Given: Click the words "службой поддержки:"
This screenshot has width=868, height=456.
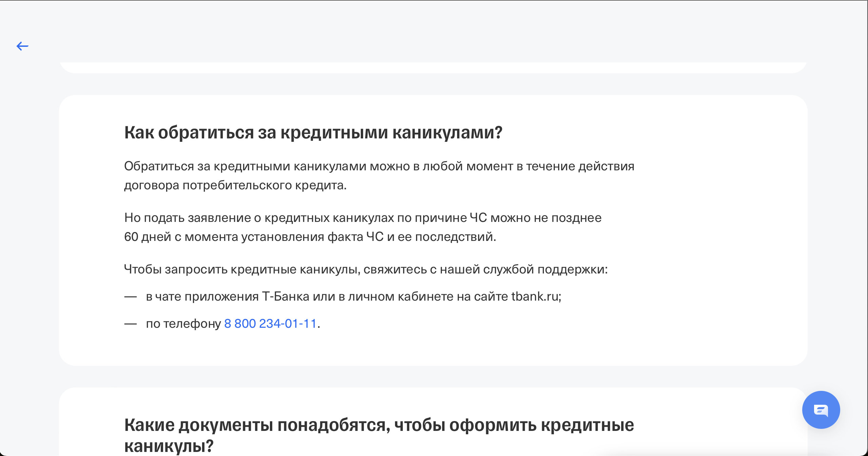Looking at the screenshot, I should click(545, 269).
